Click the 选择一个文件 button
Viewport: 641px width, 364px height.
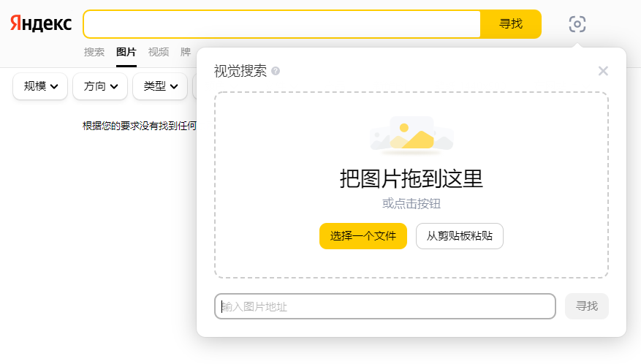click(x=363, y=236)
